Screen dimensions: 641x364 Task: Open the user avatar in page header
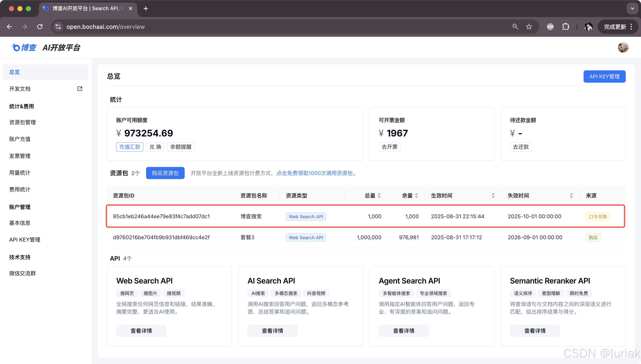(623, 47)
